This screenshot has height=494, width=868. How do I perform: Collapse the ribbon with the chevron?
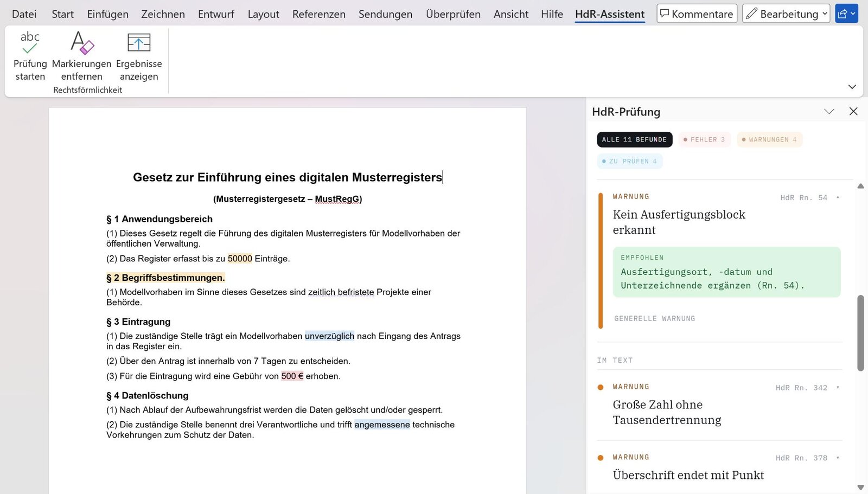(x=852, y=87)
